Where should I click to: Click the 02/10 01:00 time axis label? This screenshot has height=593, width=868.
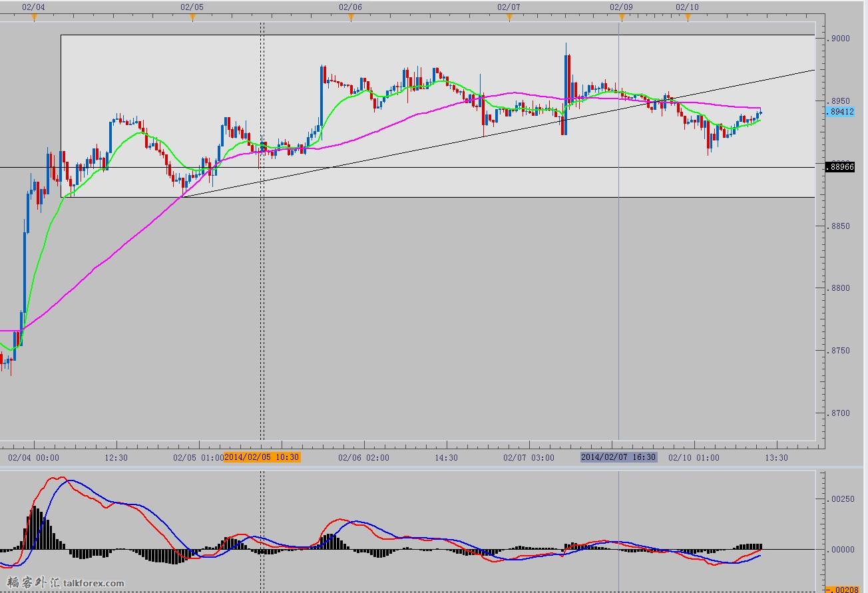click(694, 457)
